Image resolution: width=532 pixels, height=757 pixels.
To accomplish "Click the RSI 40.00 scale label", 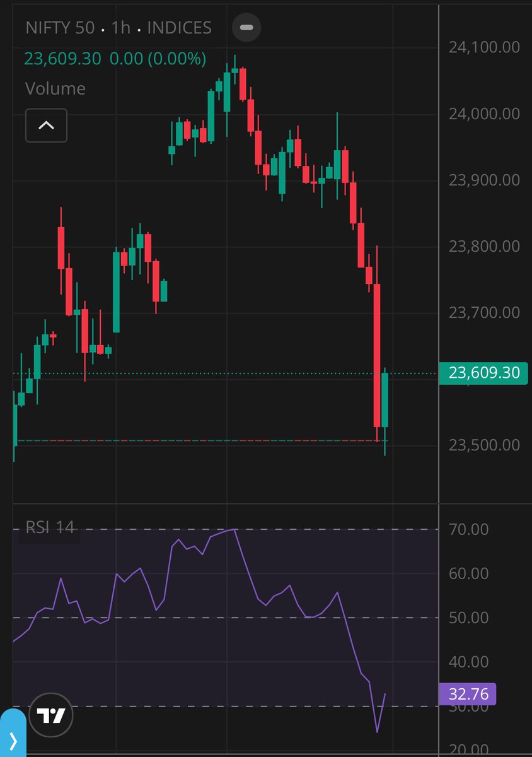I will click(468, 662).
